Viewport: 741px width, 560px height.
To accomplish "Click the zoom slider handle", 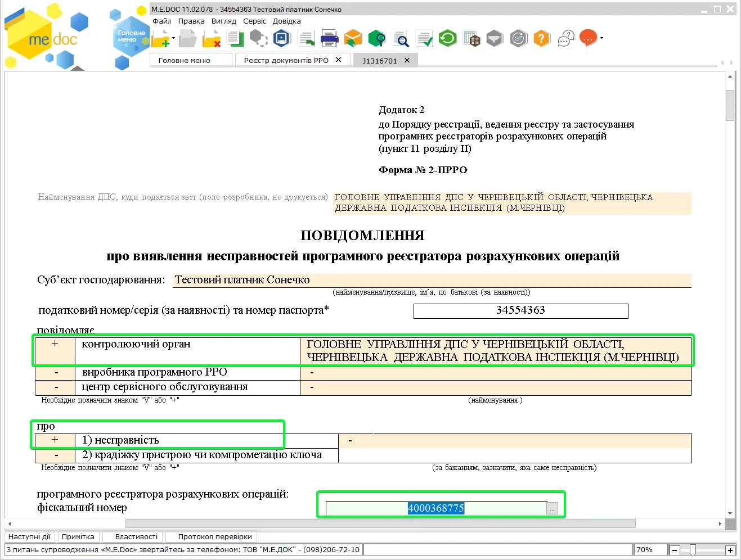I will 693,550.
